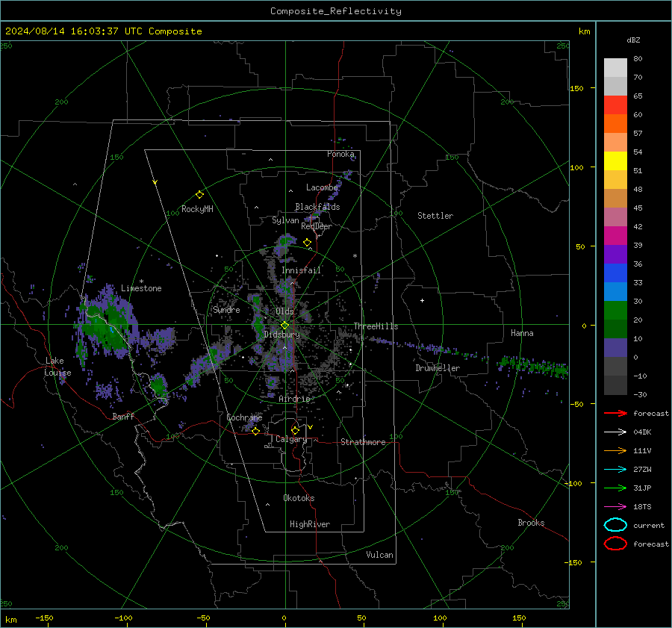Click the RockyMH label

[197, 209]
